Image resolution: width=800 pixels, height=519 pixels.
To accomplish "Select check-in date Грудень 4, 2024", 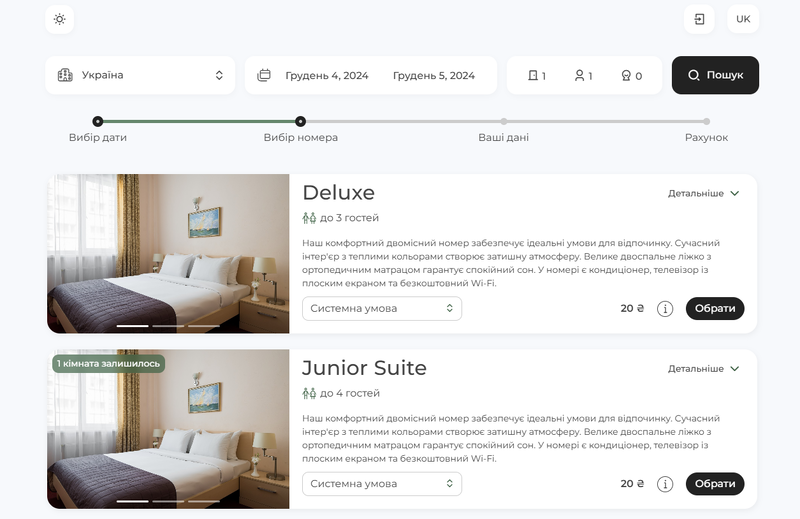I will click(327, 75).
